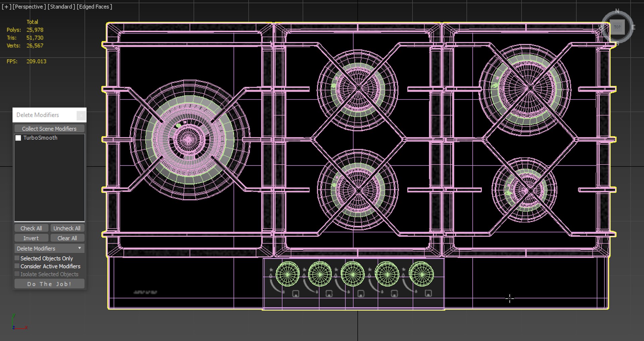Select the top-right burner mesh

[x=525, y=89]
